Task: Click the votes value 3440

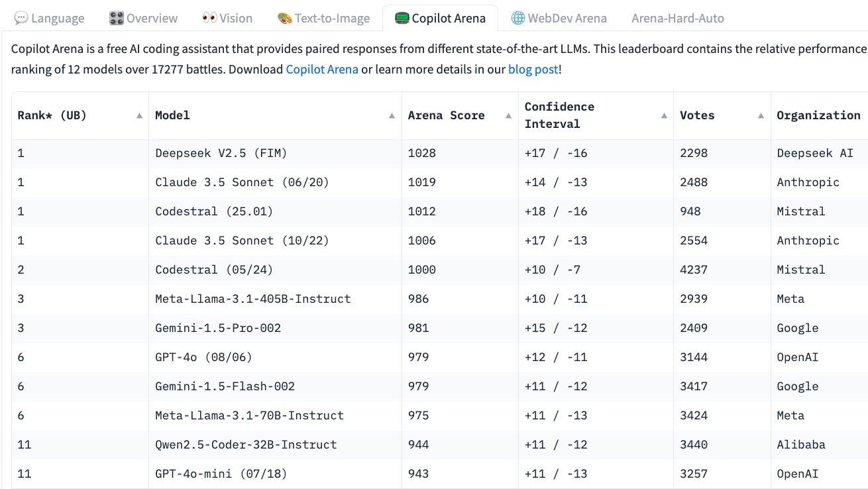Action: (x=694, y=445)
